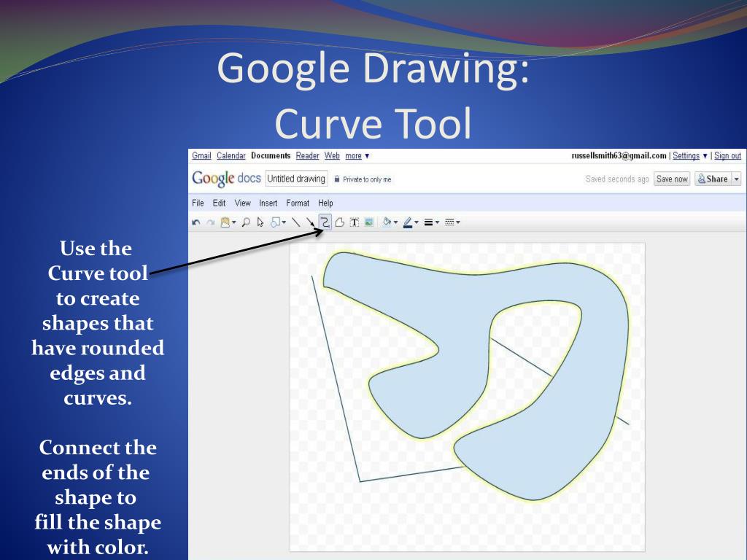Open the Insert menu
Viewport: 747px width, 560px height.
coord(268,203)
